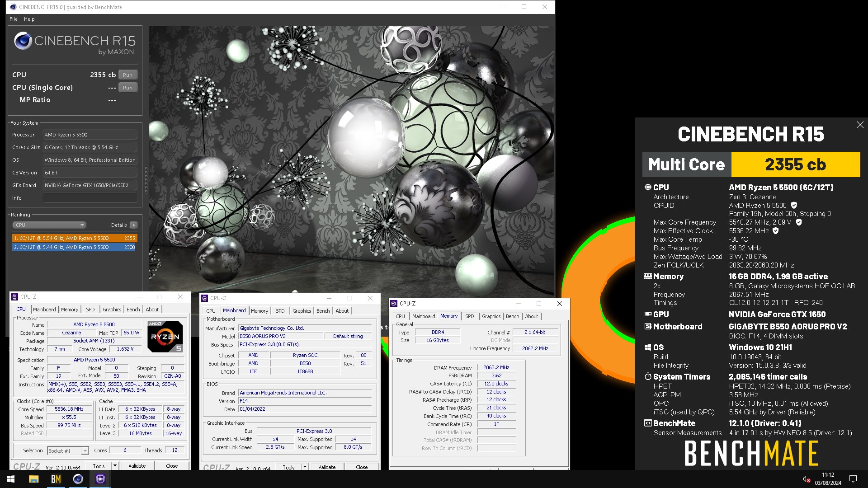Open Socket #1 selection dropdown
This screenshot has width=868, height=488.
[68, 450]
